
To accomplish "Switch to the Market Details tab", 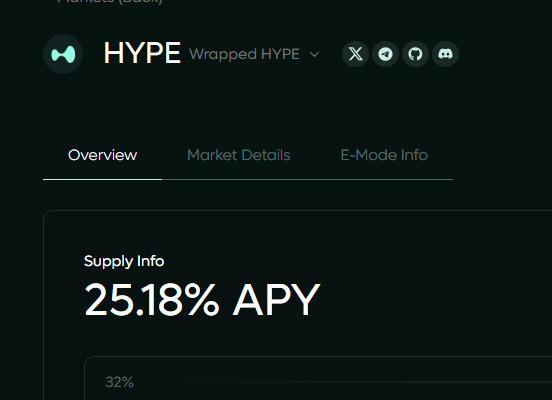I will coord(239,155).
